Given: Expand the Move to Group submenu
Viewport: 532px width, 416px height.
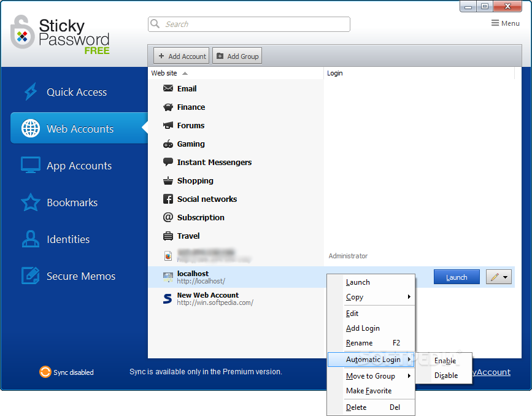Looking at the screenshot, I should pyautogui.click(x=371, y=376).
